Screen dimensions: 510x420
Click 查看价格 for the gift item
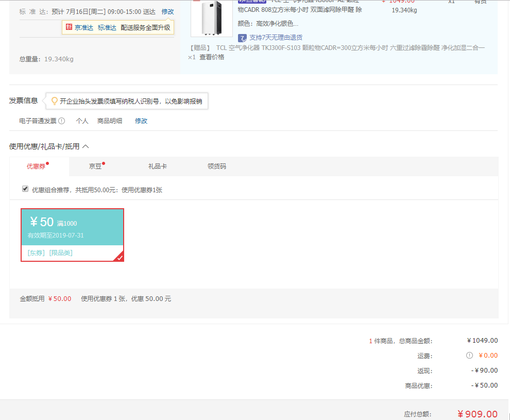click(212, 57)
